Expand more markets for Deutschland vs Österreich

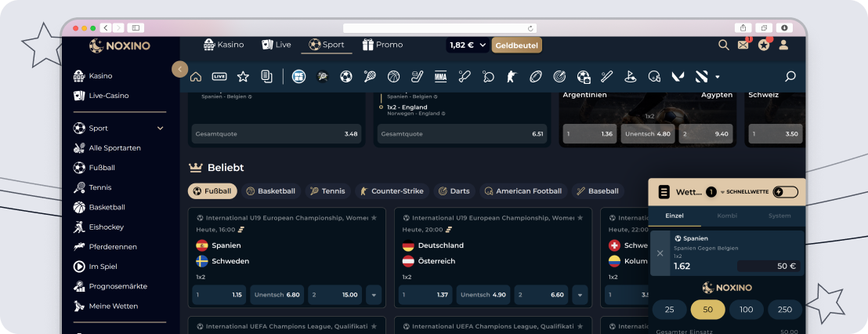tap(580, 295)
